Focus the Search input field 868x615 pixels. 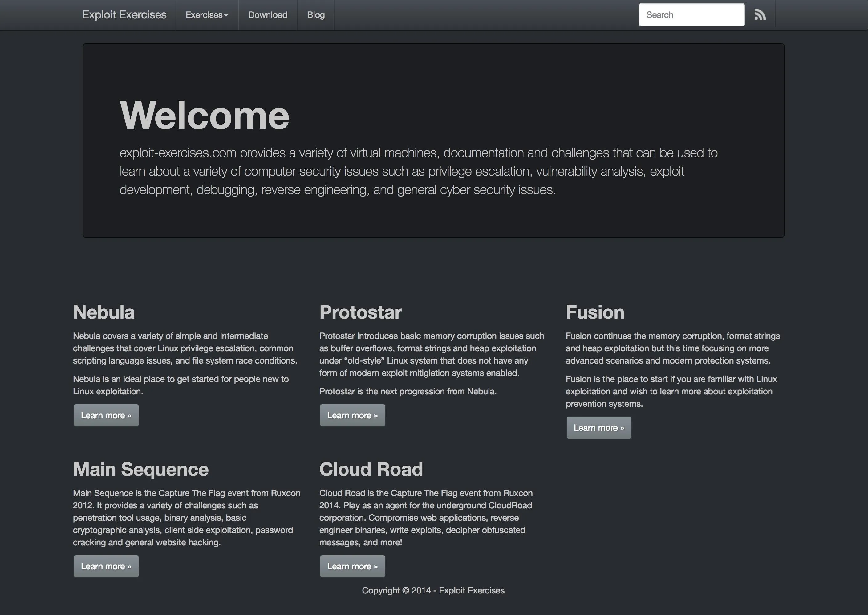pos(692,15)
